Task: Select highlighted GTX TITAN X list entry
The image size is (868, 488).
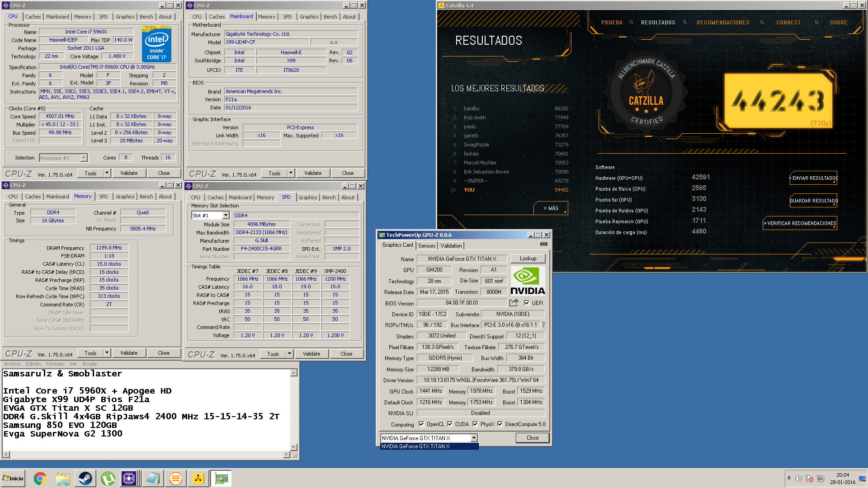Action: [429, 446]
